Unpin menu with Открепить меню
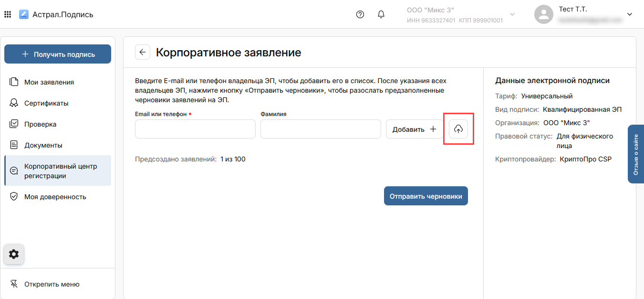Viewport: 644px width, 299px height. coord(52,284)
